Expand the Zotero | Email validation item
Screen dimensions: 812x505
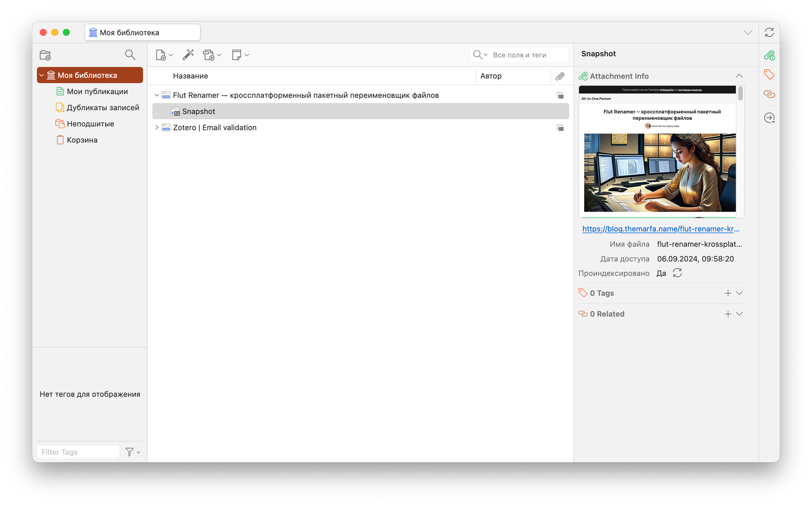pyautogui.click(x=157, y=128)
